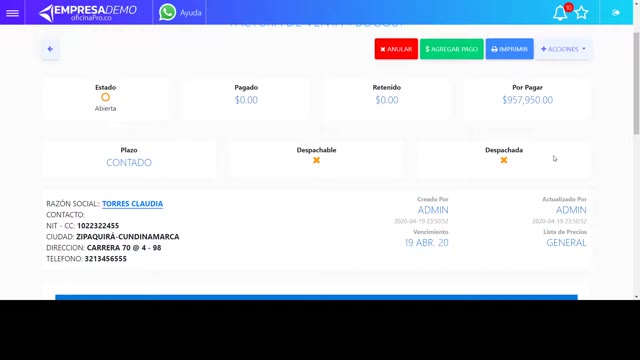Click the favorites star icon
640x360 pixels.
tap(582, 13)
